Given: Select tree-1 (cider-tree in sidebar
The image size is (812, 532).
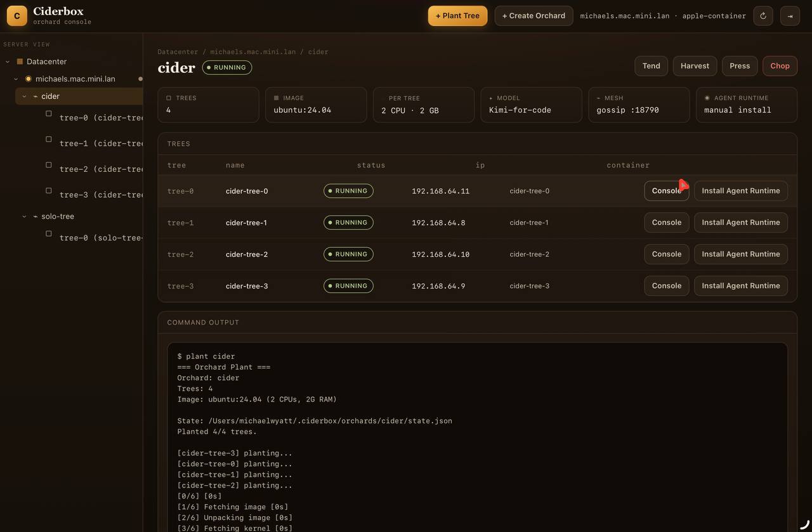Looking at the screenshot, I should (x=101, y=143).
